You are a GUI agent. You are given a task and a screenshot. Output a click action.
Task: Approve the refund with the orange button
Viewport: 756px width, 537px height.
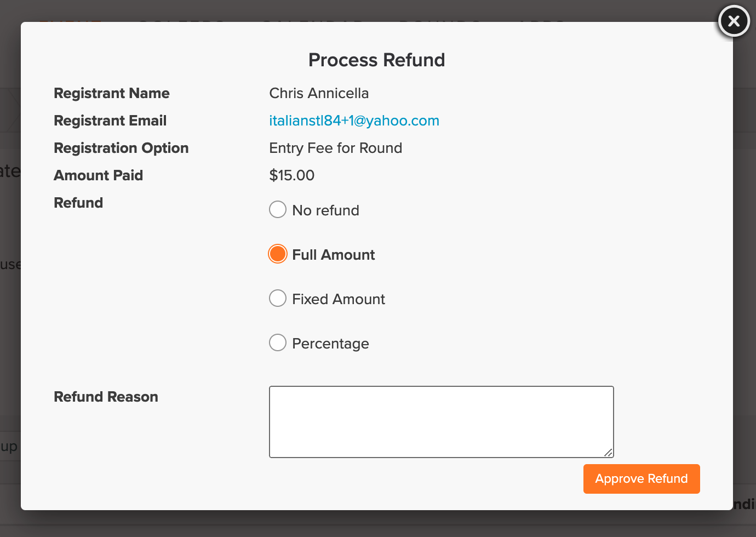point(642,479)
